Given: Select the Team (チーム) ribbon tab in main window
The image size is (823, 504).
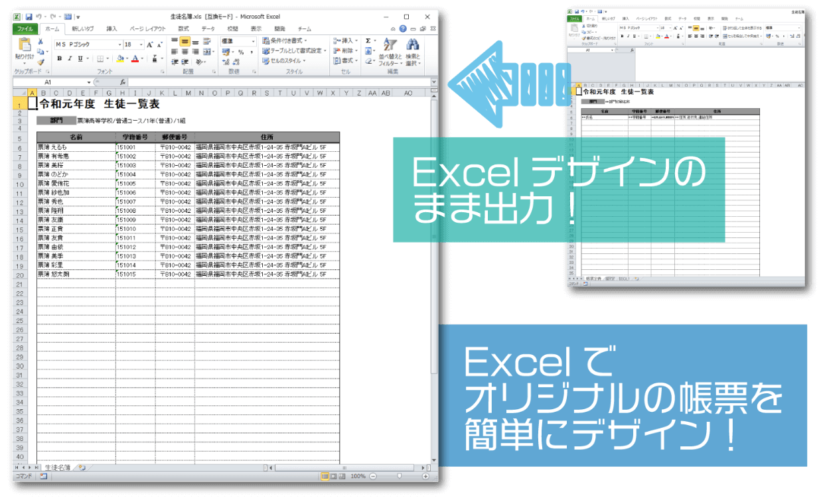Looking at the screenshot, I should coord(304,29).
